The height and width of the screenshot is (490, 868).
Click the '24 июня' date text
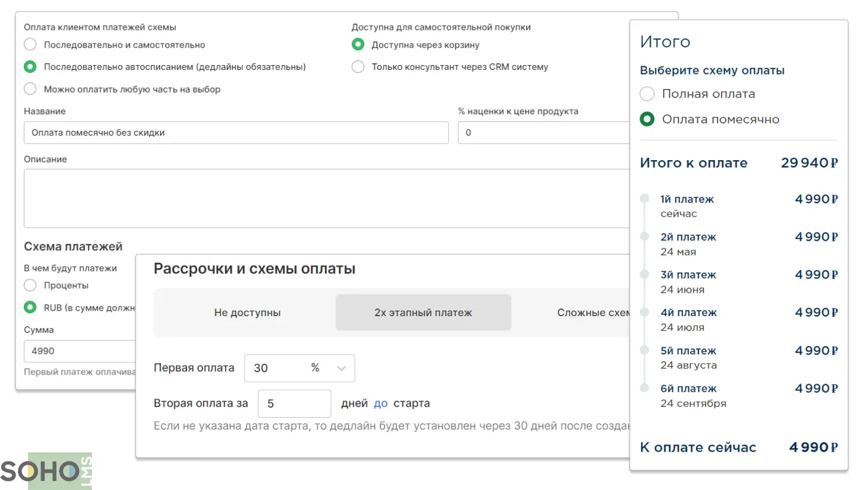682,290
